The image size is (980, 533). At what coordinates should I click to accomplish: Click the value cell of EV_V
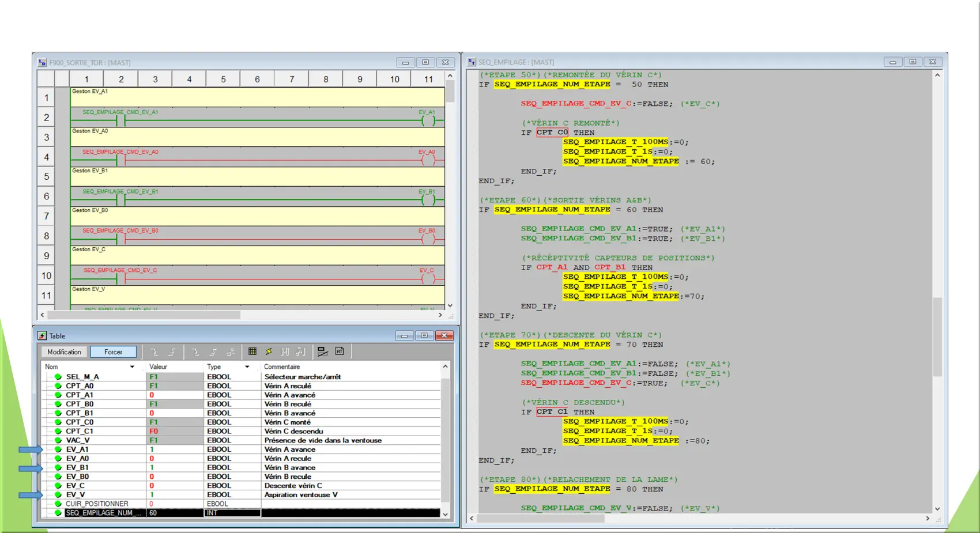coord(175,495)
